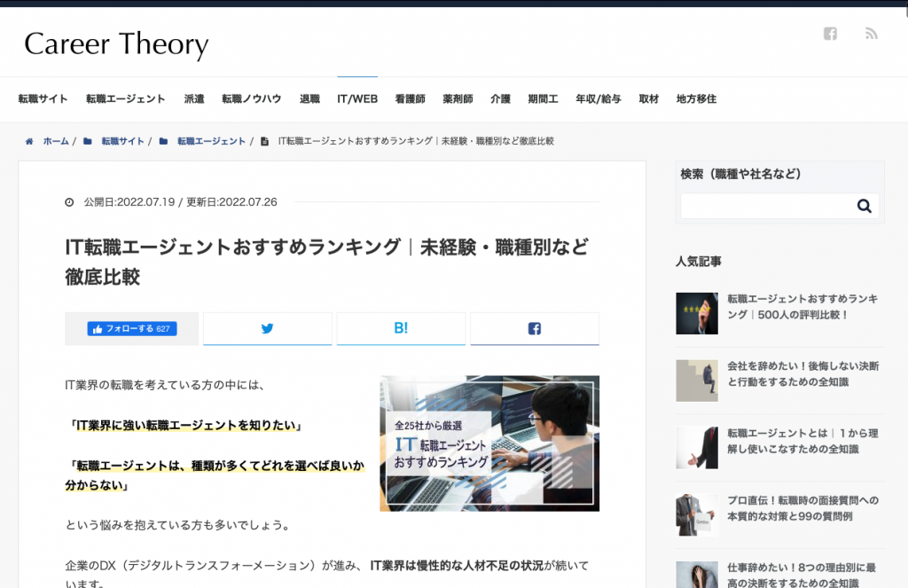This screenshot has height=588, width=908.
Task: Open the 地方移住 navigation item
Action: pos(696,99)
